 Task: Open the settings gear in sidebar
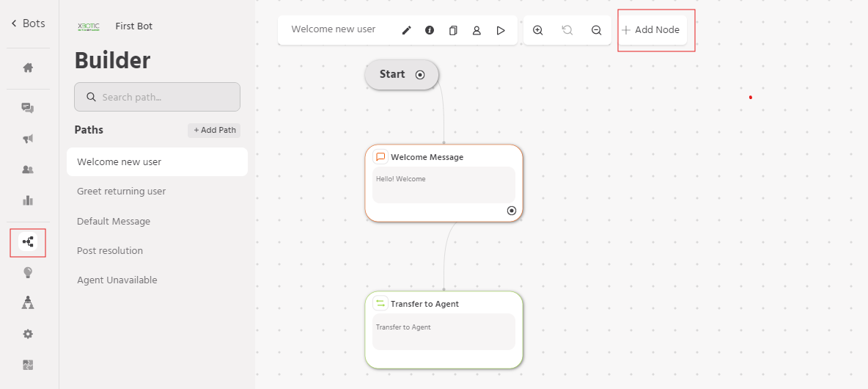click(28, 334)
